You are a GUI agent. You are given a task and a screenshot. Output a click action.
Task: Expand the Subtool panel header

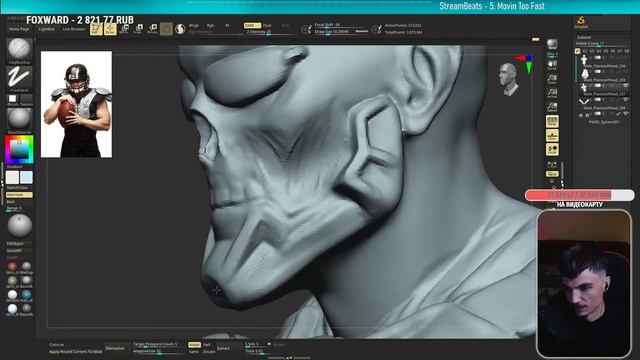tap(584, 37)
